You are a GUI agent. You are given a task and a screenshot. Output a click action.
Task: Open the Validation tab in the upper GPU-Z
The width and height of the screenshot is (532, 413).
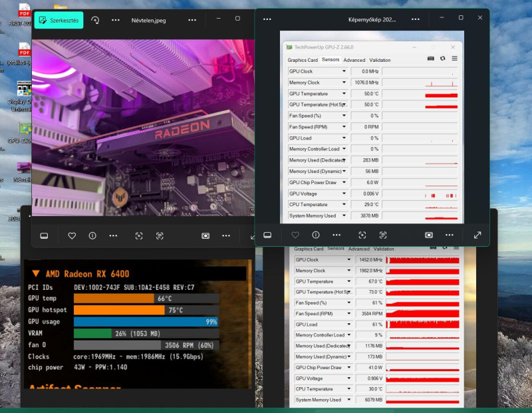tap(380, 60)
